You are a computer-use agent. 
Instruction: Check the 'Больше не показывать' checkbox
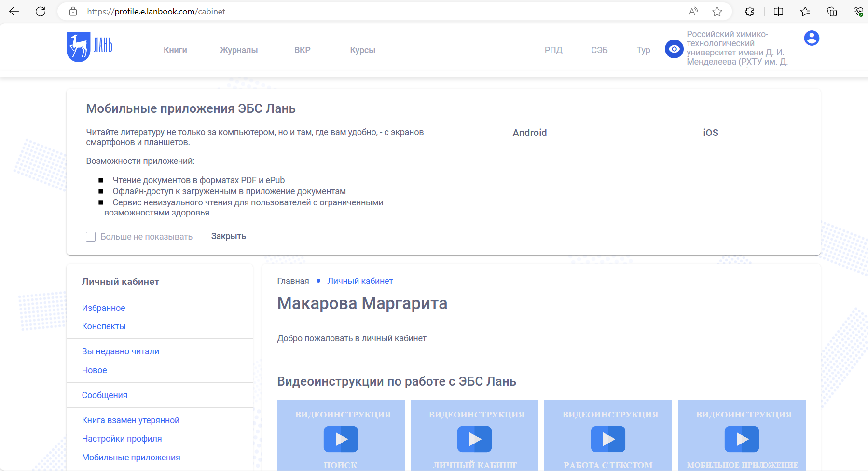tap(91, 237)
